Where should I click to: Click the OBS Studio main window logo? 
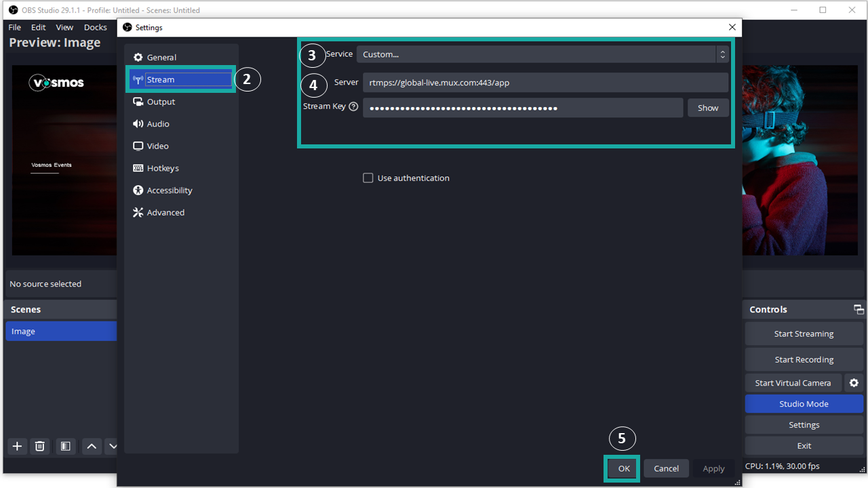coord(12,10)
